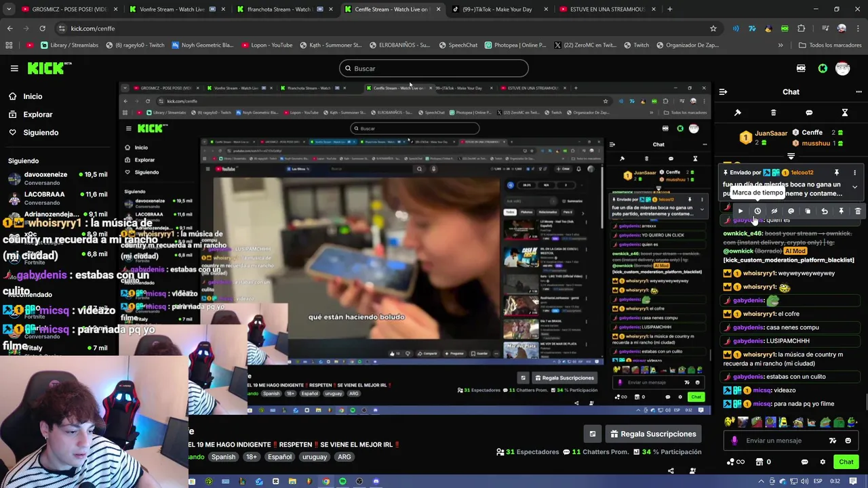
Task: Click Regala Suscripciones button
Action: click(x=653, y=434)
